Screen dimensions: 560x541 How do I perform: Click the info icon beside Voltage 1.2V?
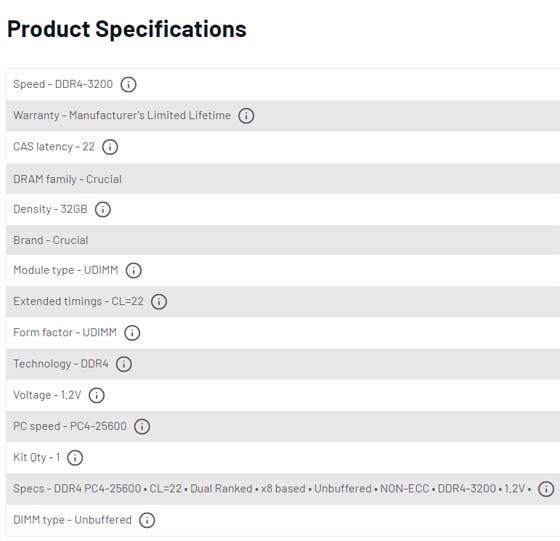tap(96, 395)
